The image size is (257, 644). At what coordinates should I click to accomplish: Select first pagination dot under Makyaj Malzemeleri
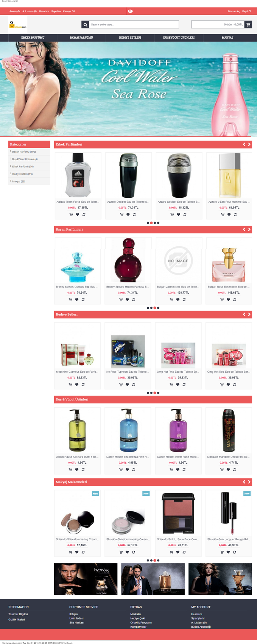pyautogui.click(x=148, y=560)
